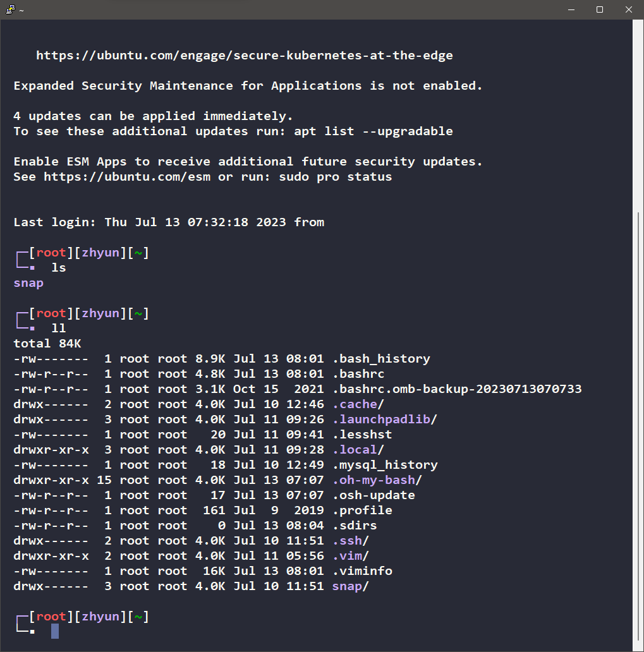Click the terminal cursor block at the prompt
The width and height of the screenshot is (644, 652).
(x=55, y=631)
